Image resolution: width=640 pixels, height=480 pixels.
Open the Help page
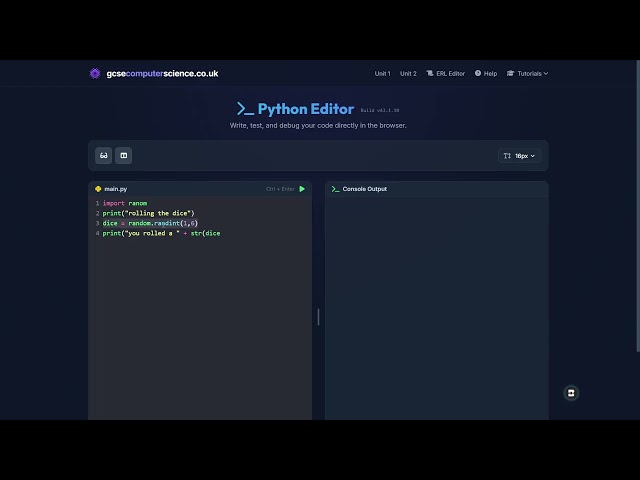click(x=486, y=73)
